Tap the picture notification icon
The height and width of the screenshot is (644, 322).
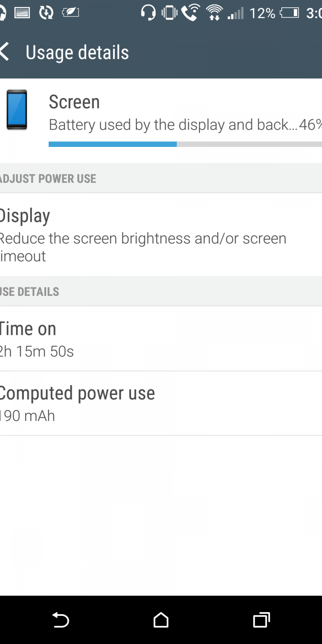click(x=22, y=13)
